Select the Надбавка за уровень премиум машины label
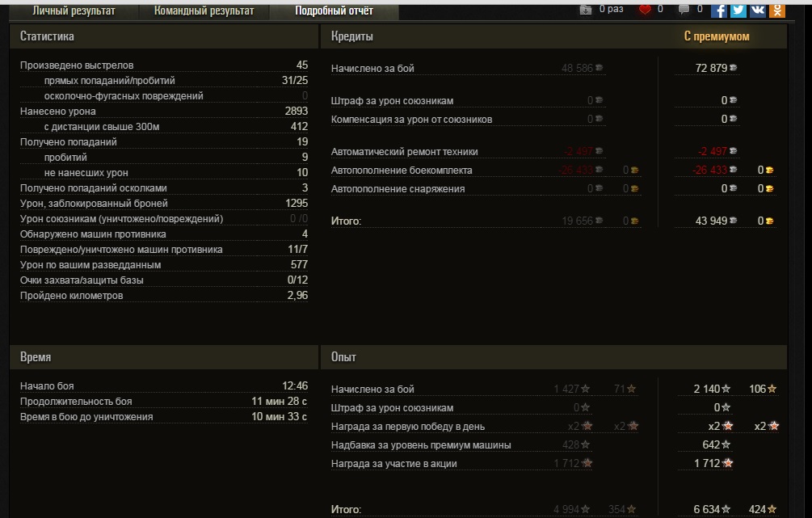 tap(421, 445)
